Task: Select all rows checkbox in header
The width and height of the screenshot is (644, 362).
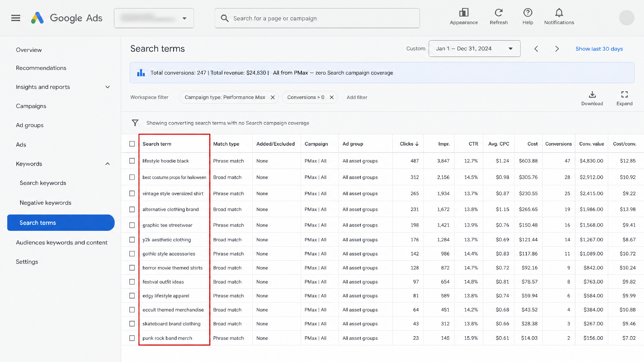Action: [x=132, y=144]
